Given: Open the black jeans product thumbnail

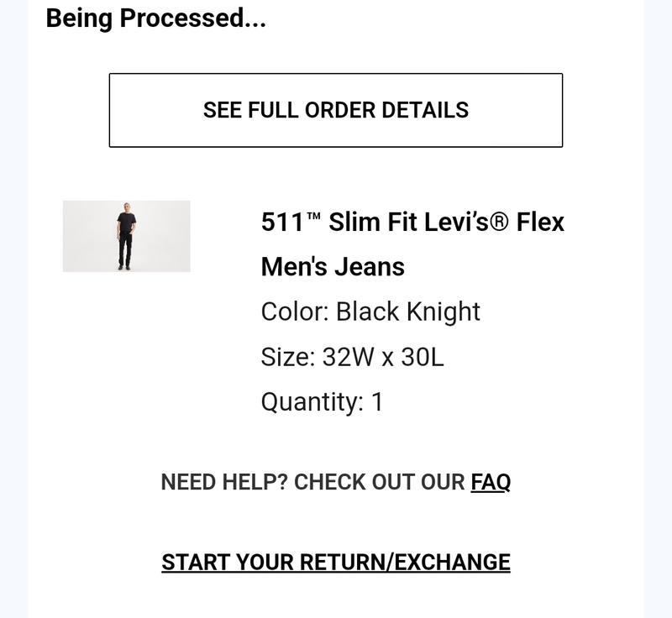Looking at the screenshot, I should click(x=127, y=236).
